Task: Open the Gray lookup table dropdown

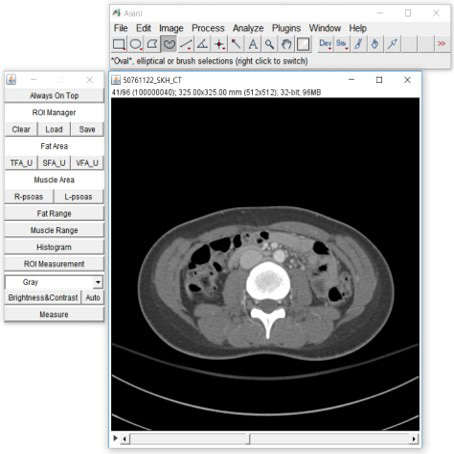Action: click(x=54, y=282)
